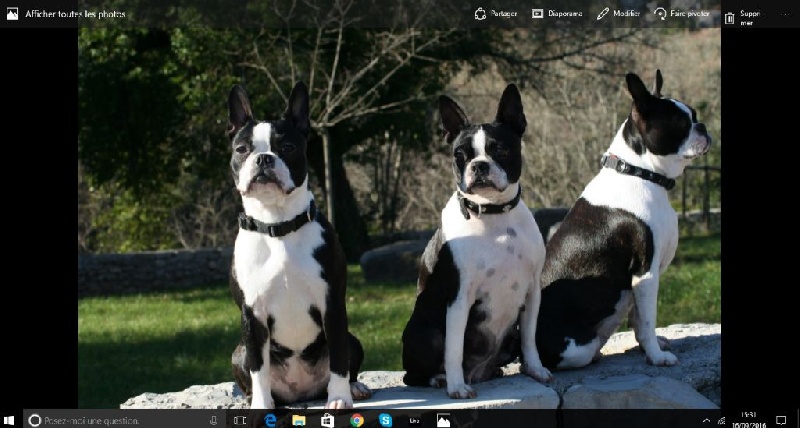The width and height of the screenshot is (800, 428).
Task: Open the Windows Store taskbar icon
Action: (327, 420)
